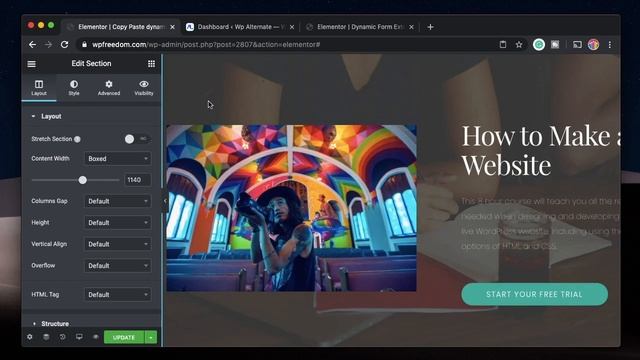The height and width of the screenshot is (360, 640).
Task: Go forward in browser history
Action: (x=48, y=44)
